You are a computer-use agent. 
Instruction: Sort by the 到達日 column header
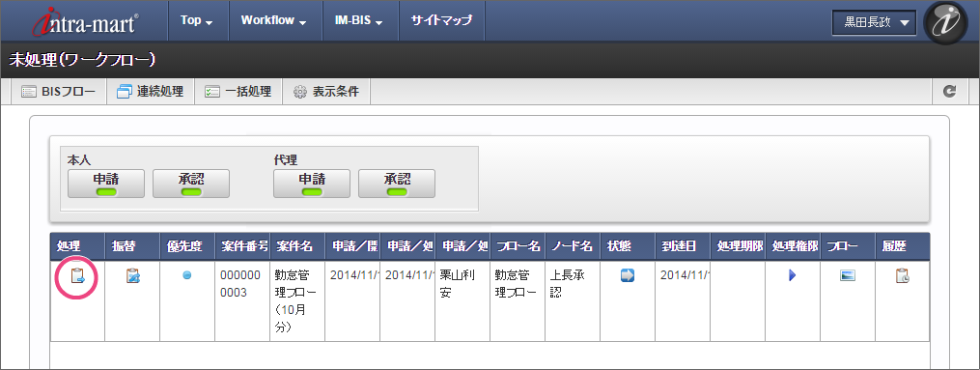683,247
